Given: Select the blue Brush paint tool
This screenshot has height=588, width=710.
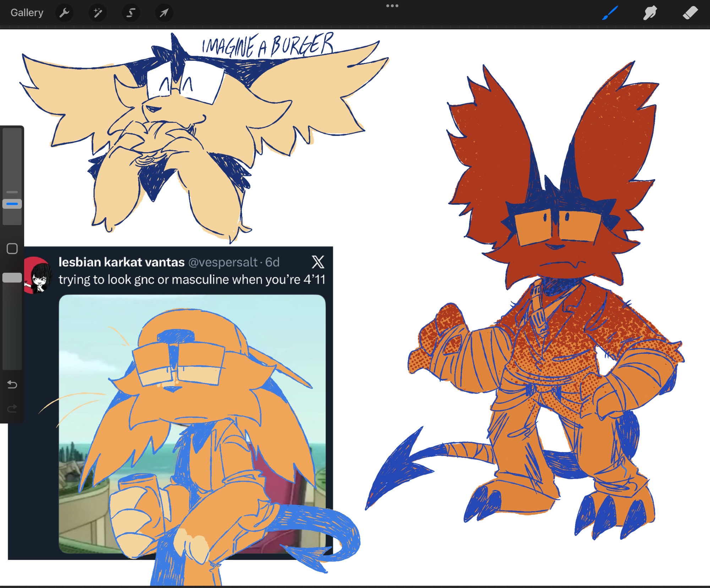Looking at the screenshot, I should coord(610,13).
